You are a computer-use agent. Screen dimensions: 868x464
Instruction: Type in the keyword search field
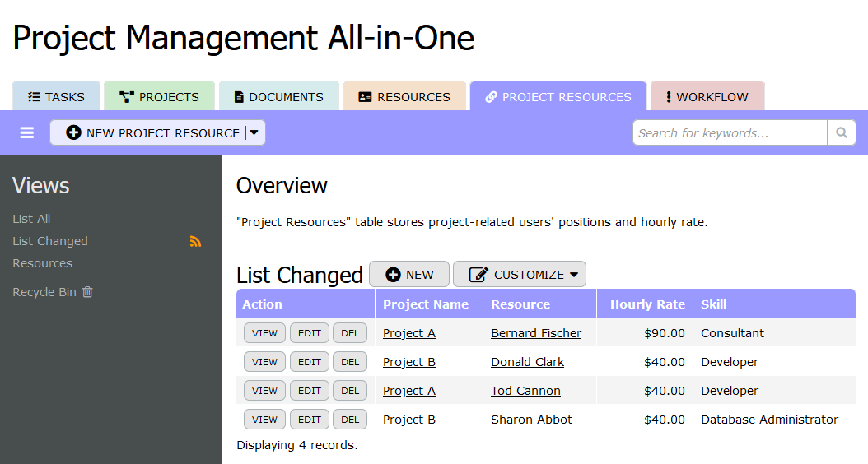tap(729, 132)
